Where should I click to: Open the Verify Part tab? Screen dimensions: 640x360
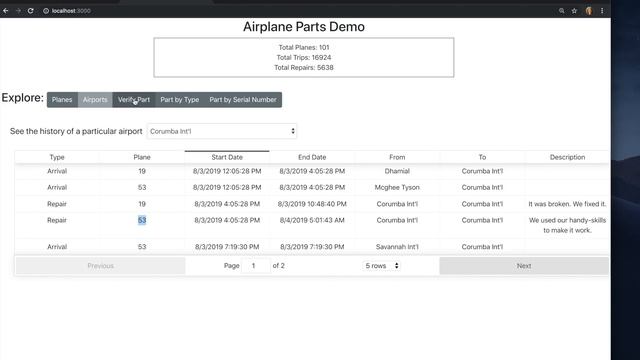point(134,100)
